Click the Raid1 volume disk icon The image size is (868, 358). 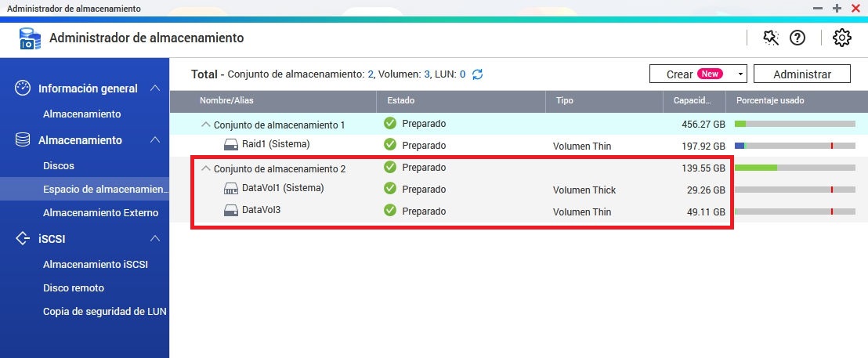231,145
